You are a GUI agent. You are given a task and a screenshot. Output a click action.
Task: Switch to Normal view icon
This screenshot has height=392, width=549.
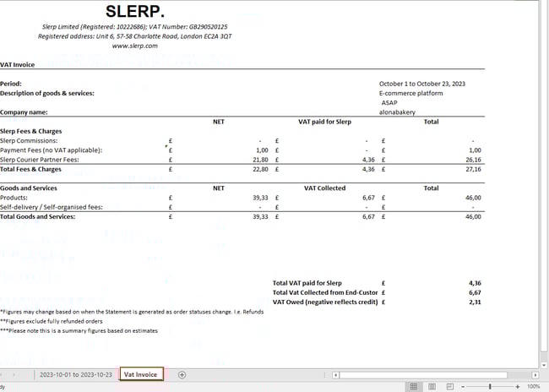pyautogui.click(x=414, y=386)
